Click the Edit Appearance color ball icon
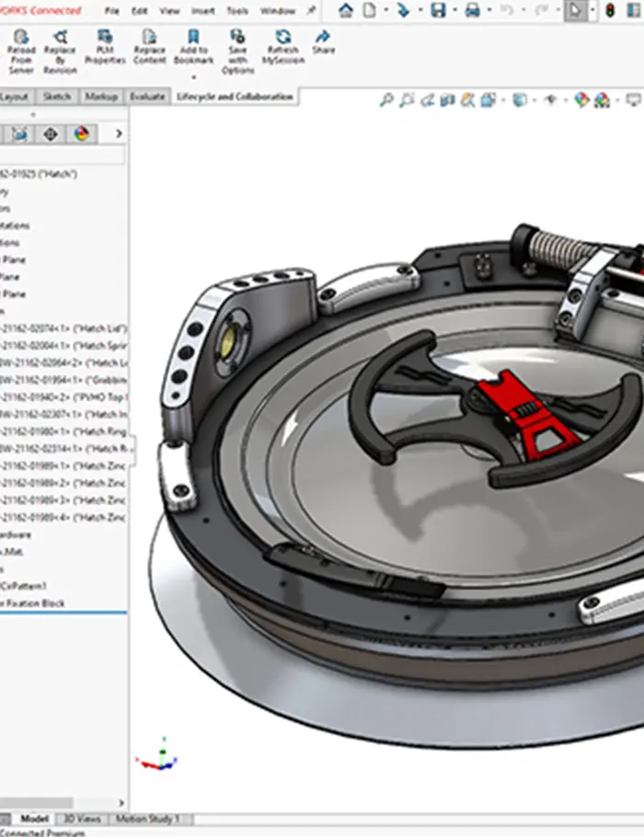The height and width of the screenshot is (837, 644). (581, 99)
